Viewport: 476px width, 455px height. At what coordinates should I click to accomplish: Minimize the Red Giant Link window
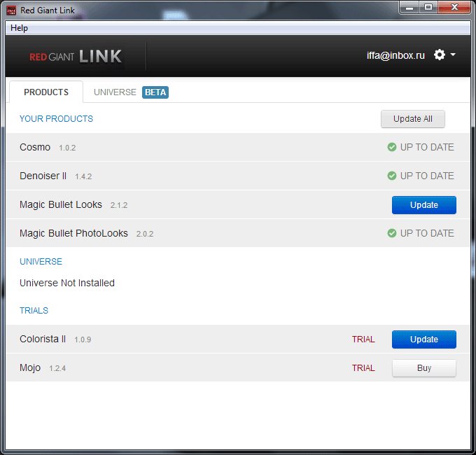409,7
